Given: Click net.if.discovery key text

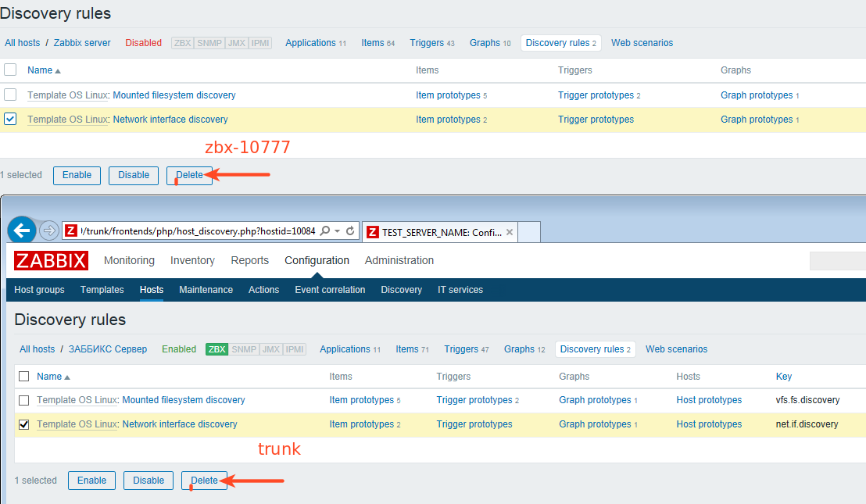Looking at the screenshot, I should (x=807, y=424).
